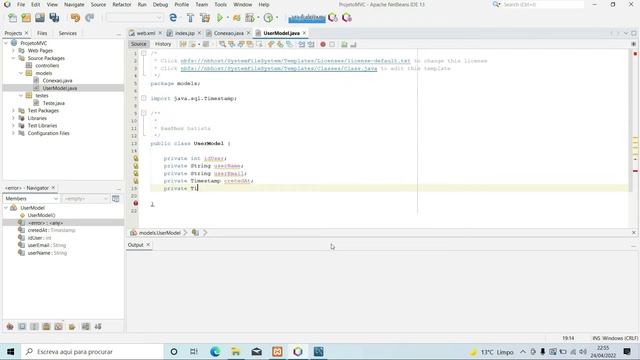This screenshot has width=640, height=360.
Task: Expand the Libraries node
Action: (13, 118)
